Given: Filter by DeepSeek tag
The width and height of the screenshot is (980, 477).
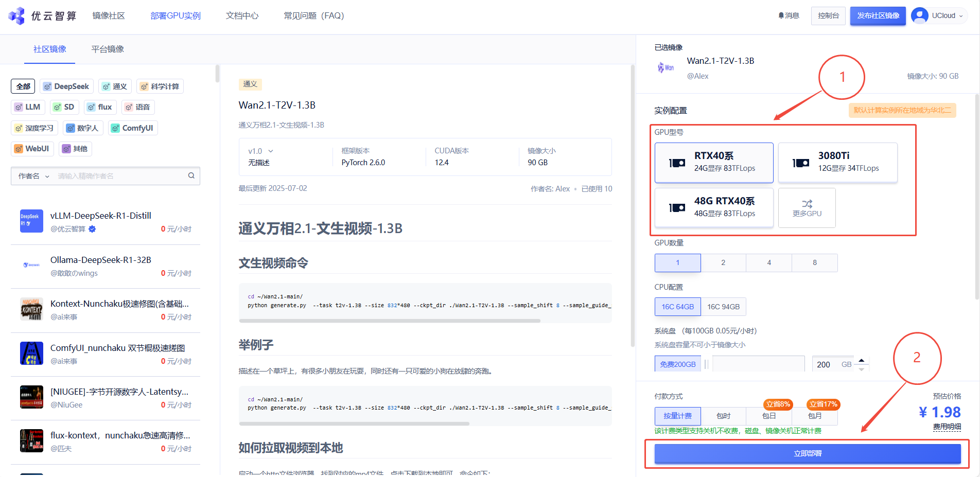Looking at the screenshot, I should (x=67, y=86).
